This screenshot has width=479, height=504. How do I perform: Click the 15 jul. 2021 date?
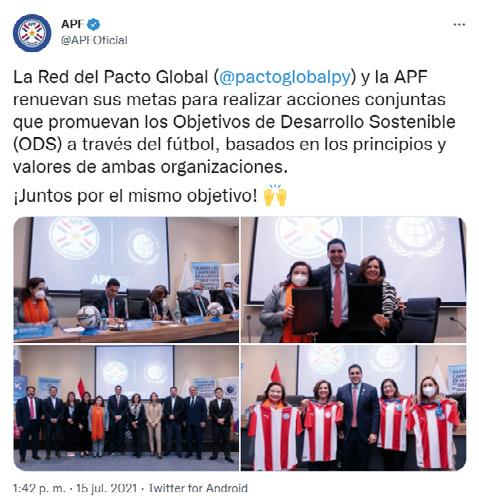[107, 488]
